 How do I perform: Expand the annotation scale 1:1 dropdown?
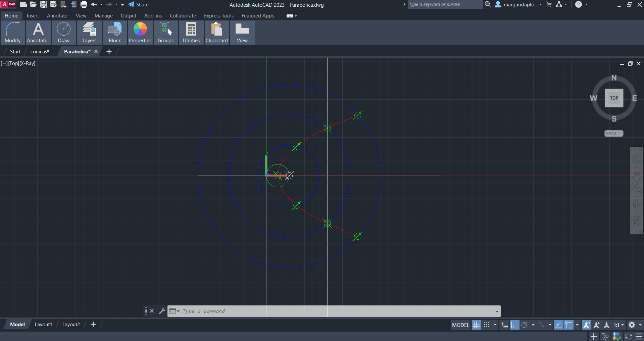point(619,325)
